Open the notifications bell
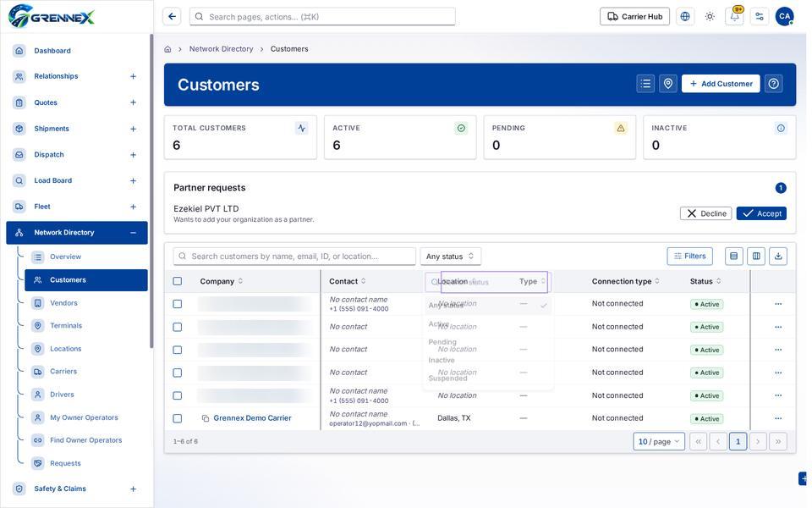The height and width of the screenshot is (508, 812). 734,17
